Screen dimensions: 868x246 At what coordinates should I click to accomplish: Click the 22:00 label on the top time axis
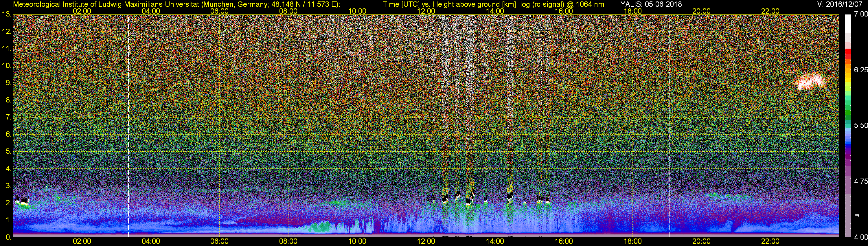click(770, 11)
